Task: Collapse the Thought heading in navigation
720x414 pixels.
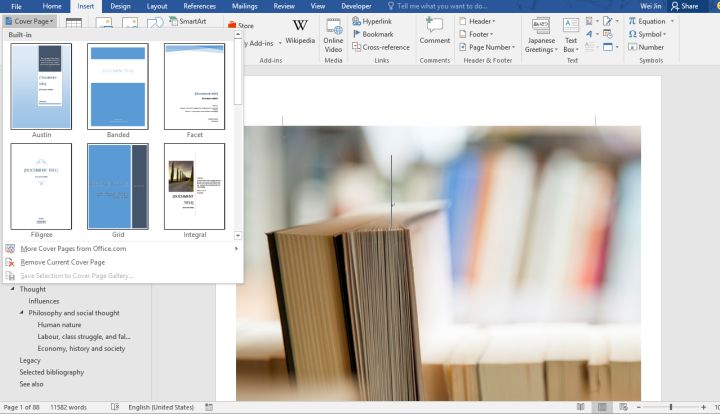Action: [x=12, y=289]
